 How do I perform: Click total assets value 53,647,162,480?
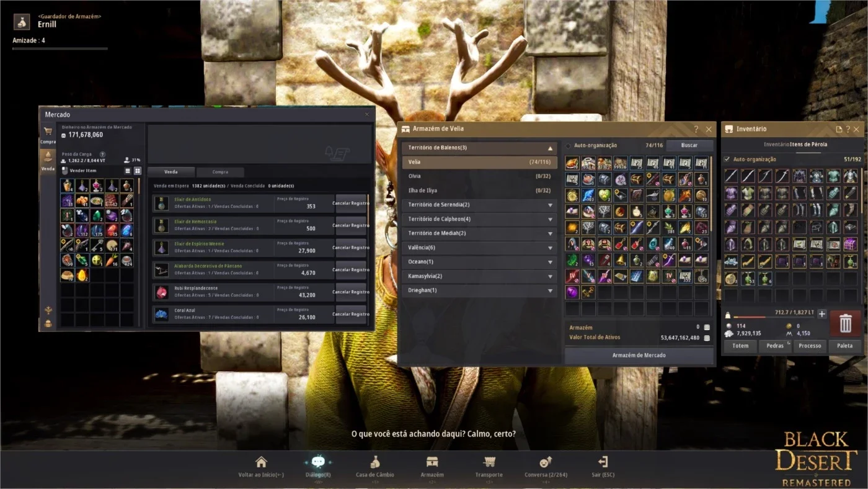pyautogui.click(x=680, y=338)
